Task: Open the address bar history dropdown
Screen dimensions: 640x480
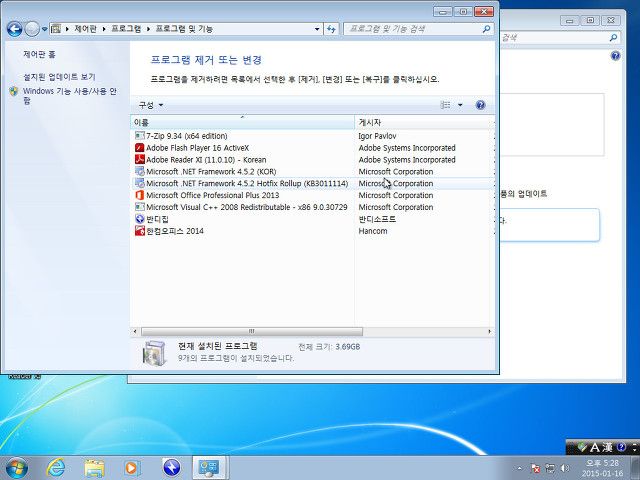Action: tap(317, 29)
